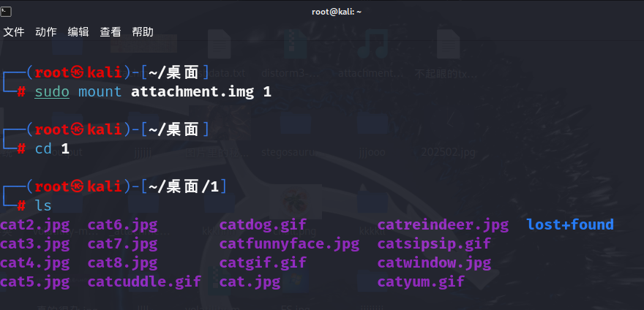Click the cat8.jpg filename

122,263
